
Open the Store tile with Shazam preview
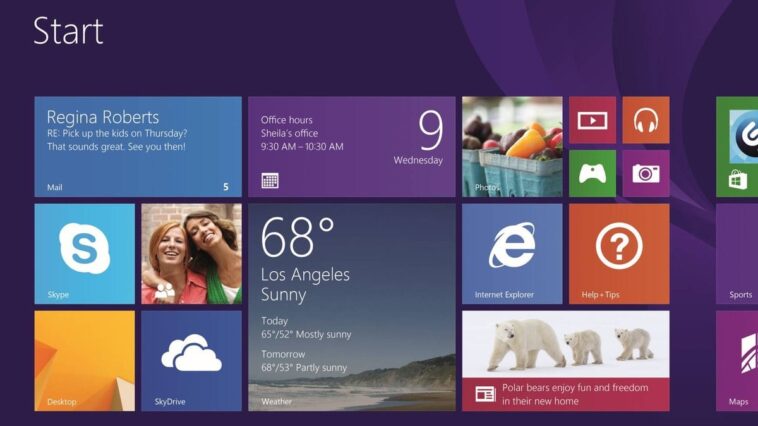(738, 146)
